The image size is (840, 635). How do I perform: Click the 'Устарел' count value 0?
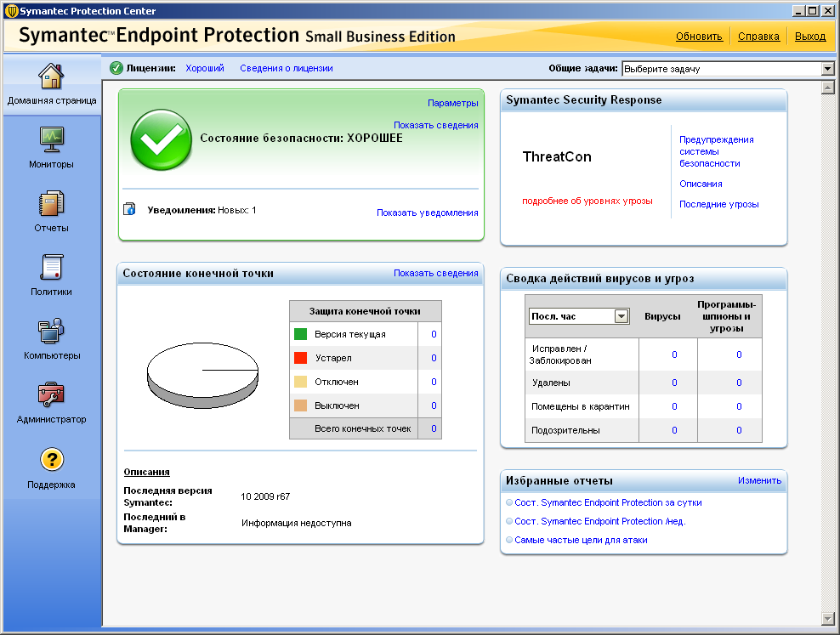[x=434, y=358]
